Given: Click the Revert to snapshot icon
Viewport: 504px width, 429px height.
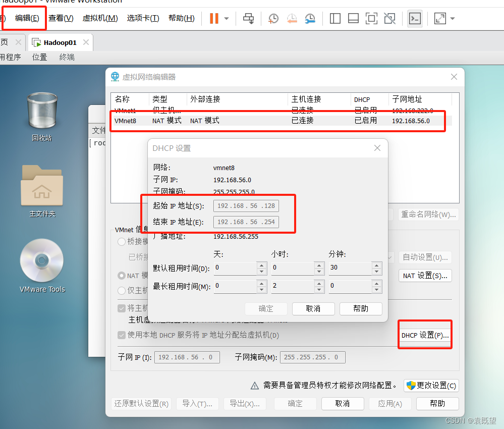Looking at the screenshot, I should coord(292,18).
